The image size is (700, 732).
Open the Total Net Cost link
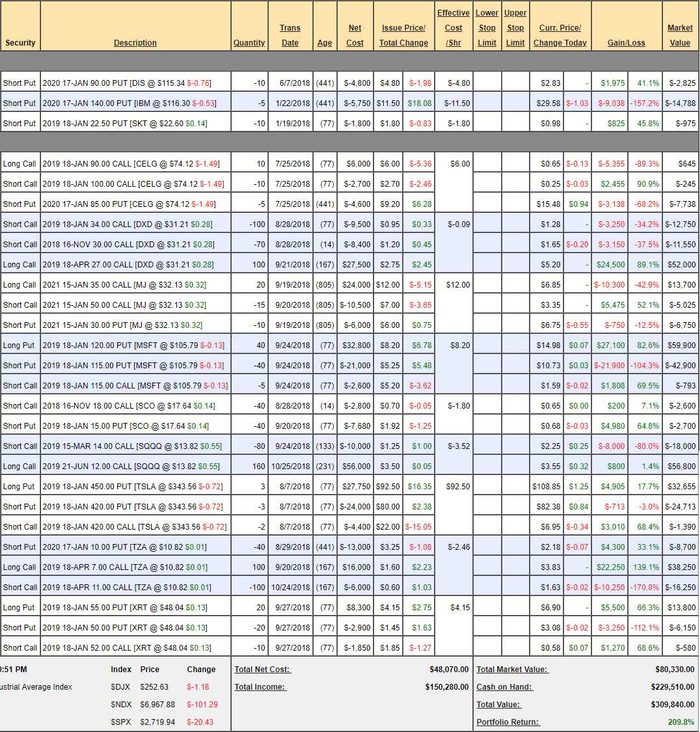263,670
